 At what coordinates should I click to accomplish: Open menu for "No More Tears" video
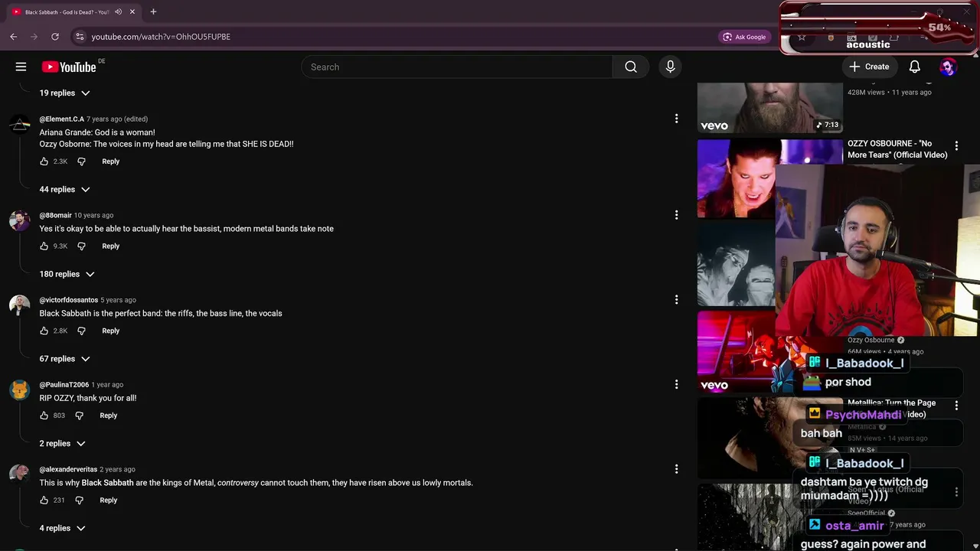(956, 145)
